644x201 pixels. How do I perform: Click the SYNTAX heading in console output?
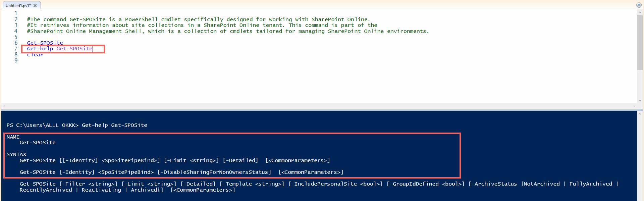pos(16,154)
